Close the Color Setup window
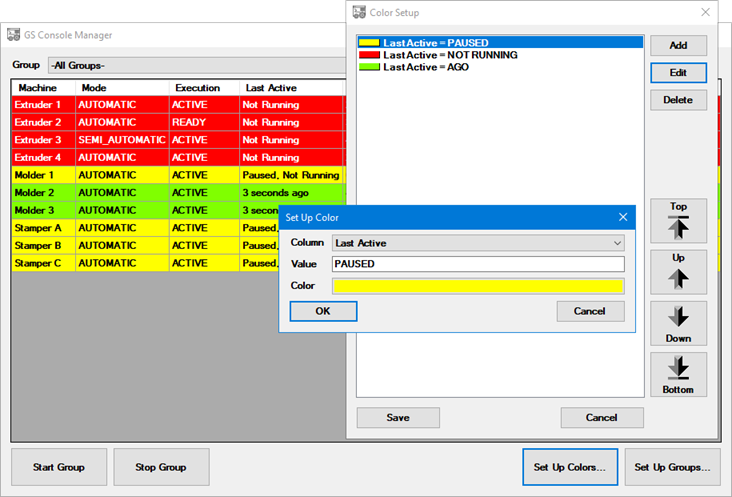 [x=705, y=13]
